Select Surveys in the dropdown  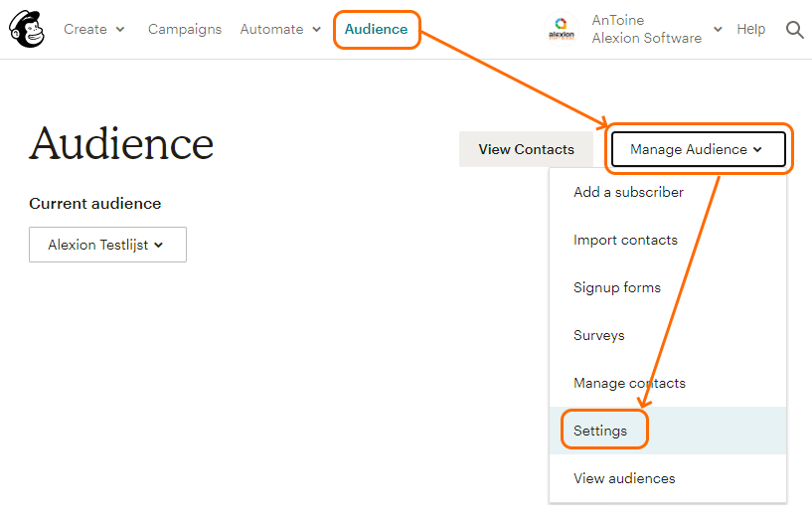(x=668, y=335)
